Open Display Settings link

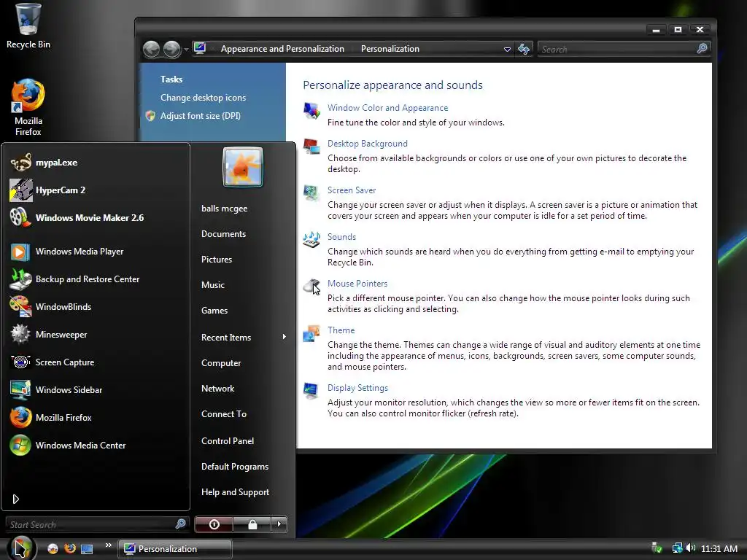(x=357, y=388)
